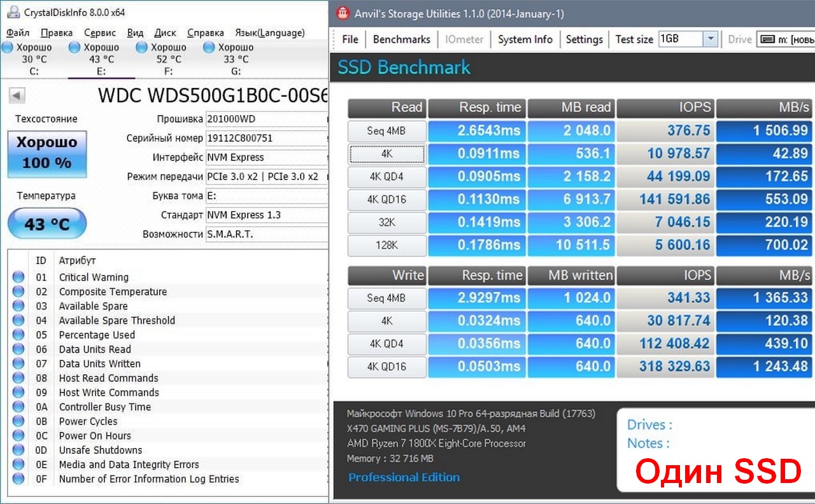Screen dimensions: 815x504
Task: Click the Read Seq 4MB test button
Action: 387,131
